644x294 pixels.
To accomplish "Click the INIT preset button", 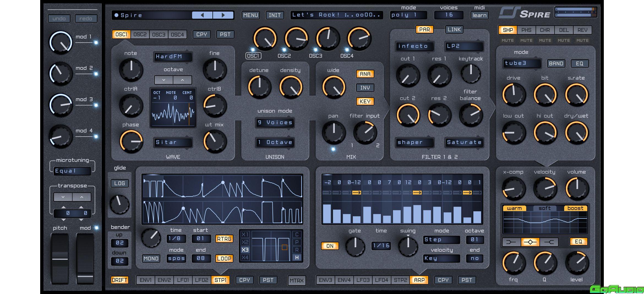I will pos(275,15).
